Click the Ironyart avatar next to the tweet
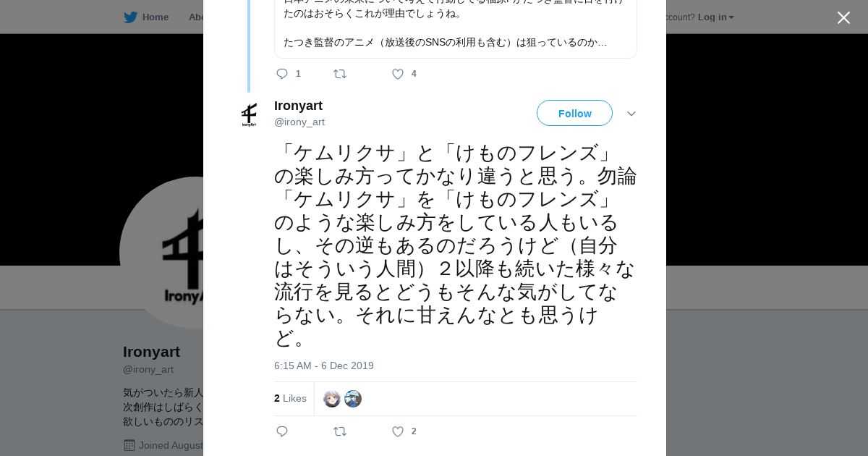Screen dimensions: 868x456 coord(249,114)
